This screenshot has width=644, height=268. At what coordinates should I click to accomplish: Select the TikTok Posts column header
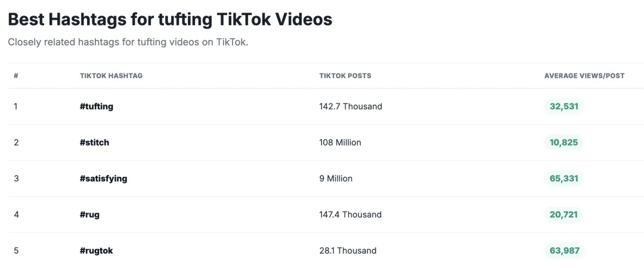point(345,76)
